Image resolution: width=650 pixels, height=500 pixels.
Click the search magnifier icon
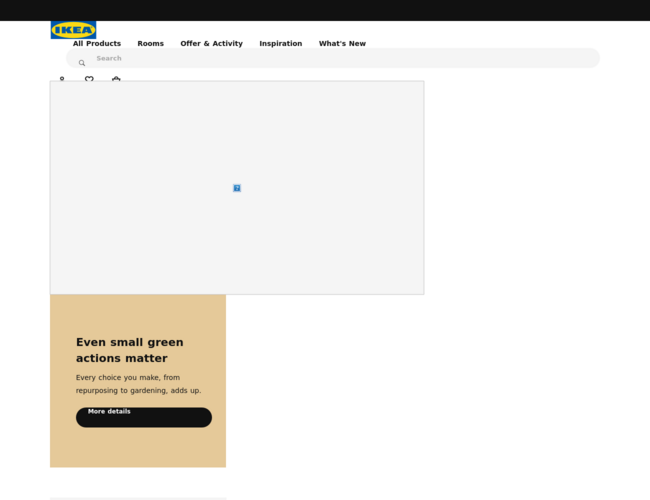82,63
